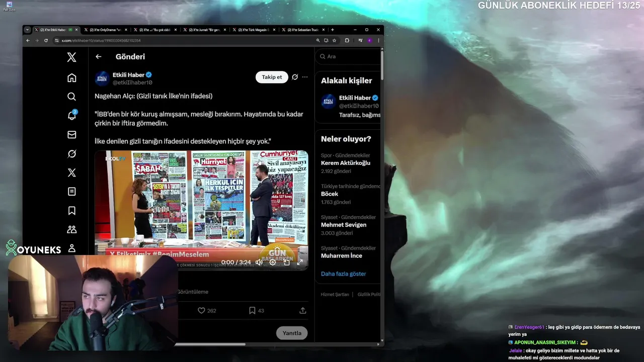Image resolution: width=644 pixels, height=362 pixels.
Task: Open Messages envelope icon
Action: point(71,135)
